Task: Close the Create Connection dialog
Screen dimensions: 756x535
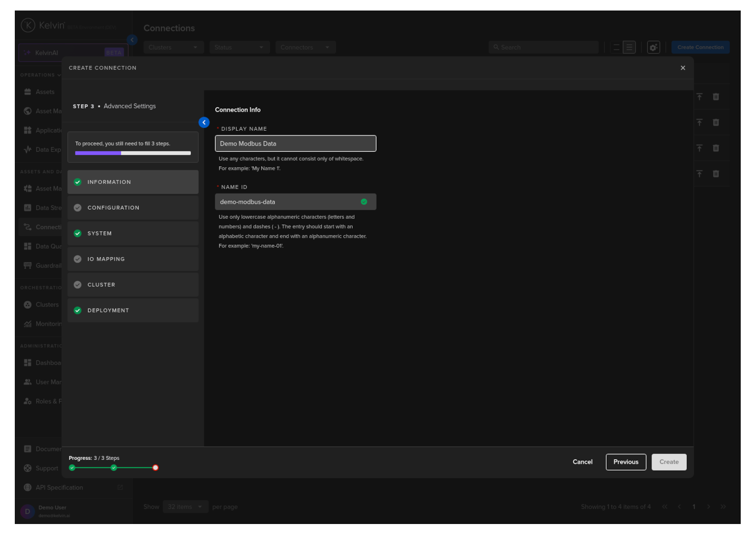Action: click(682, 68)
